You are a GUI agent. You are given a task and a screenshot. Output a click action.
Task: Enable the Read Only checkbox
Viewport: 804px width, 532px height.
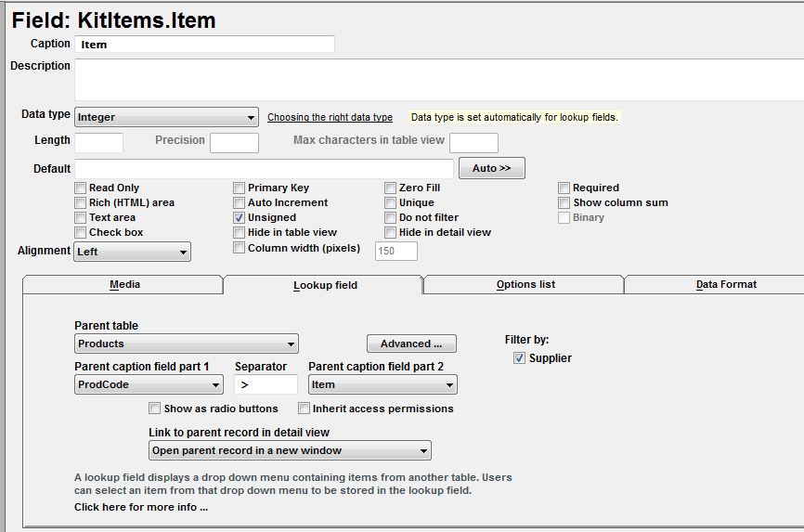pyautogui.click(x=80, y=188)
